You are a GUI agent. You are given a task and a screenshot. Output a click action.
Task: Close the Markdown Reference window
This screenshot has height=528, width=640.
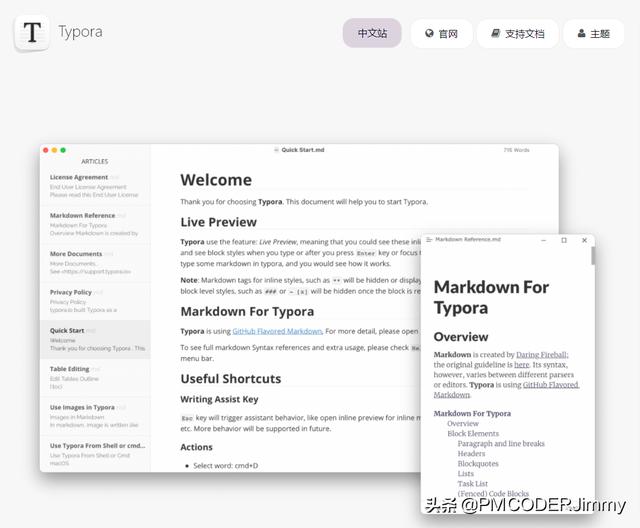[584, 240]
